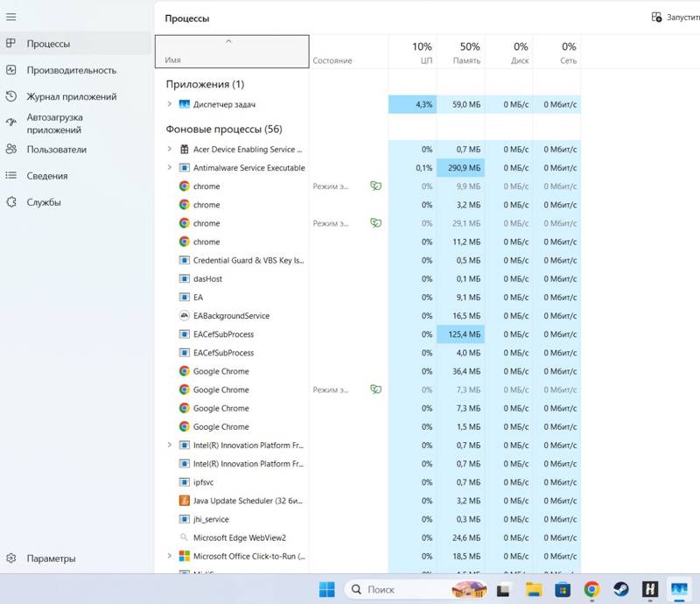Expand the first Intel(R) Innovation Platform row
This screenshot has height=604, width=700.
(169, 445)
